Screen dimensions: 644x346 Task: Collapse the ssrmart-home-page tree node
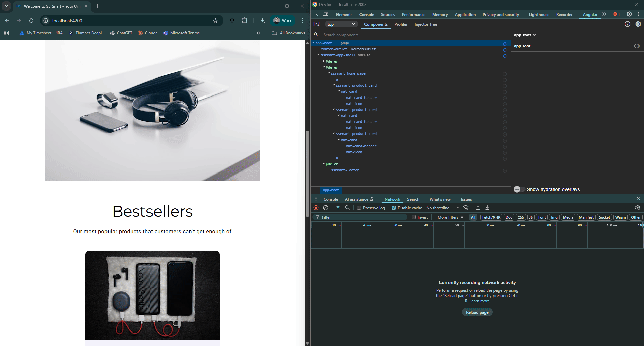[x=329, y=73]
